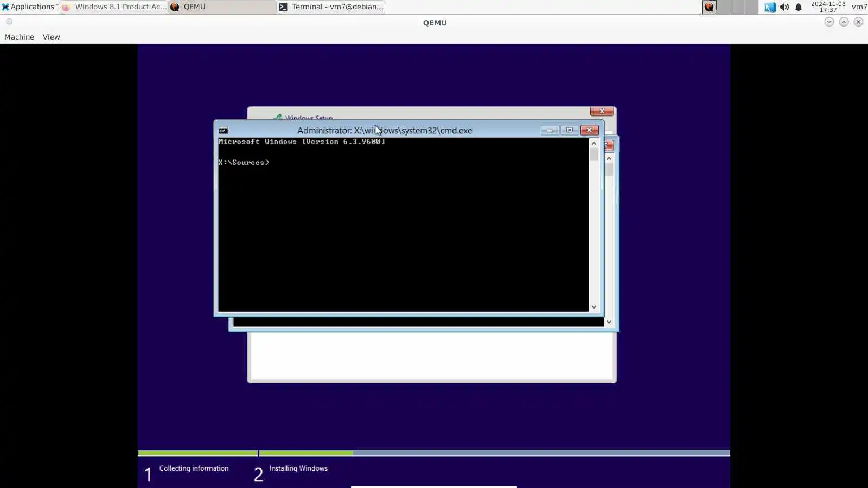Open the volume control speaker icon
Screen dimensions: 868x488
click(x=784, y=7)
